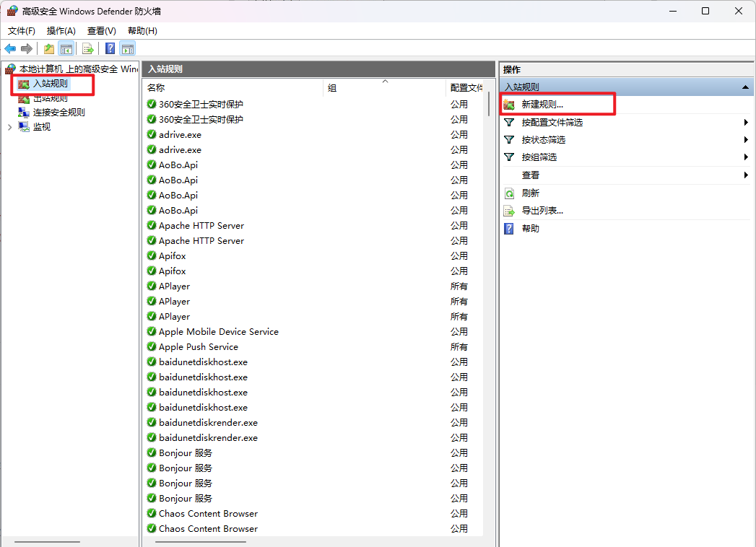Open the 按组筛选 submenu arrow

pos(746,157)
